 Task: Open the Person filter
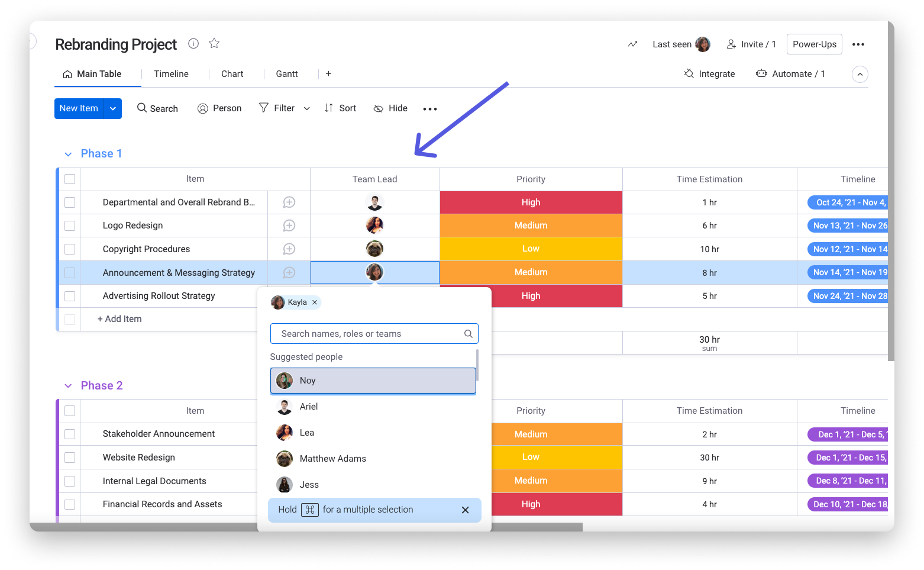(x=219, y=108)
